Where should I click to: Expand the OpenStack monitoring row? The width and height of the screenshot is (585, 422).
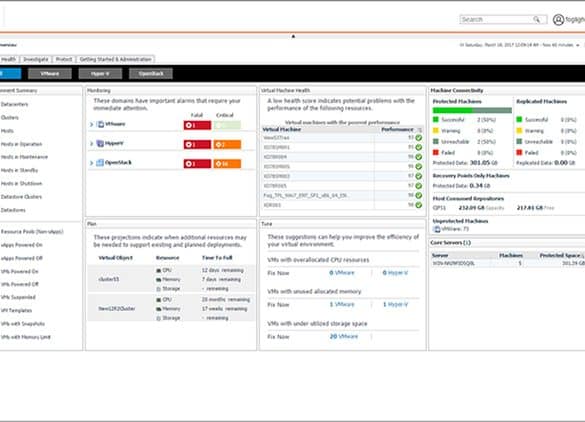click(x=91, y=163)
